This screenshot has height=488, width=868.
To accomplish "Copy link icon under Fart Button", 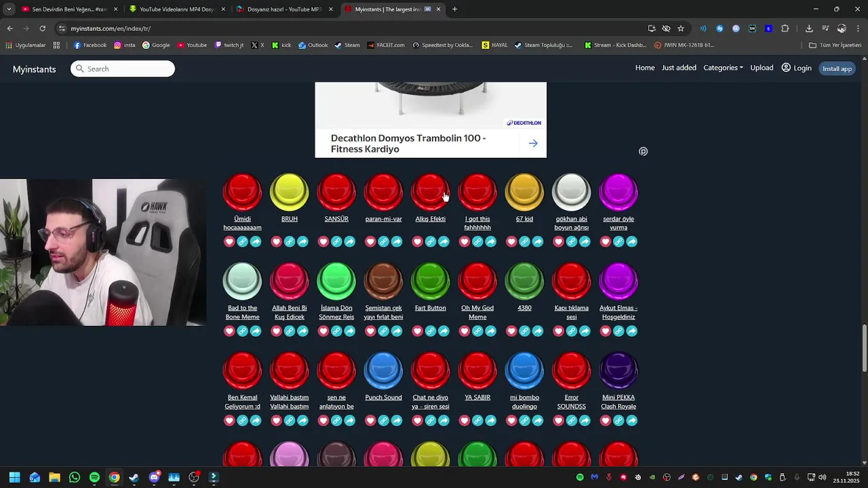I will [x=431, y=331].
